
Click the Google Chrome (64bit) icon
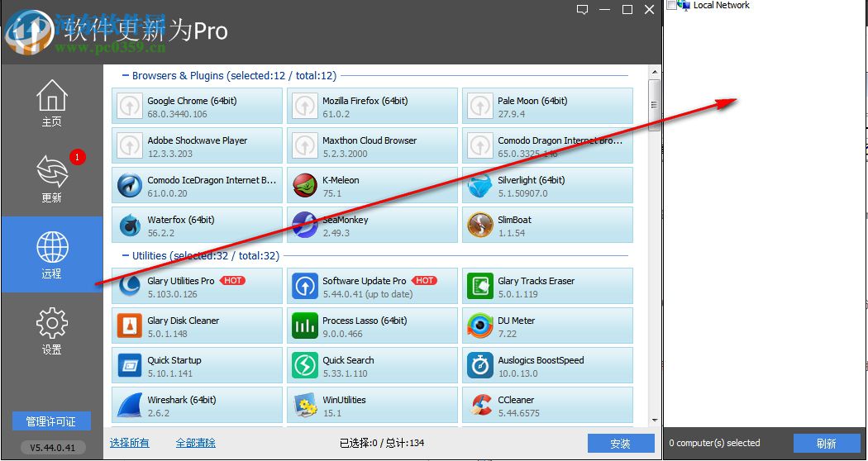[x=130, y=106]
